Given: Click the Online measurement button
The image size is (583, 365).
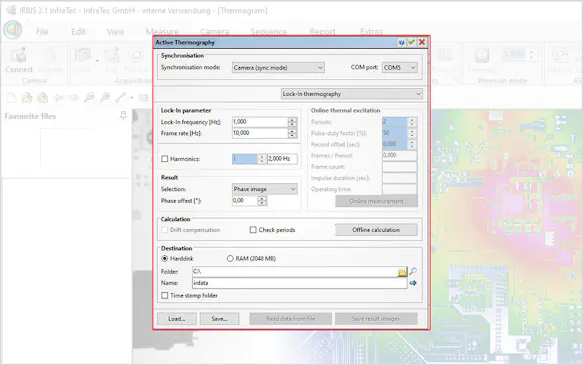Looking at the screenshot, I should 376,201.
